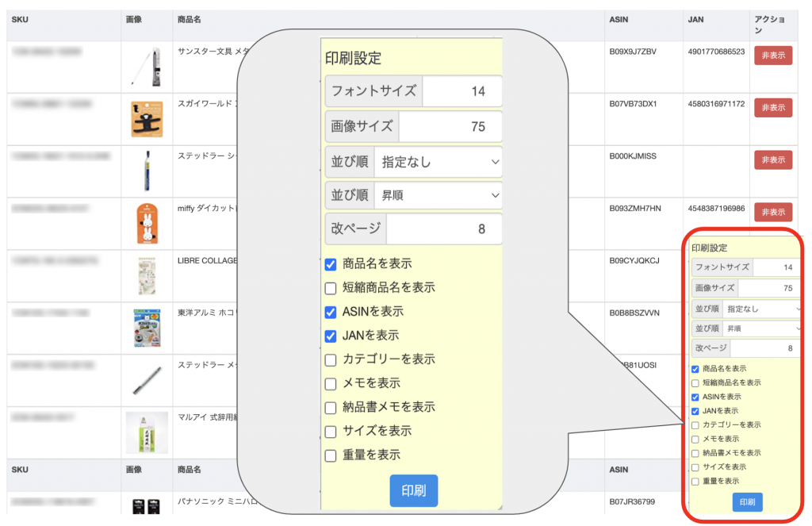Check サイズを表示 in the small print panel
This screenshot has width=812, height=526.
695,467
